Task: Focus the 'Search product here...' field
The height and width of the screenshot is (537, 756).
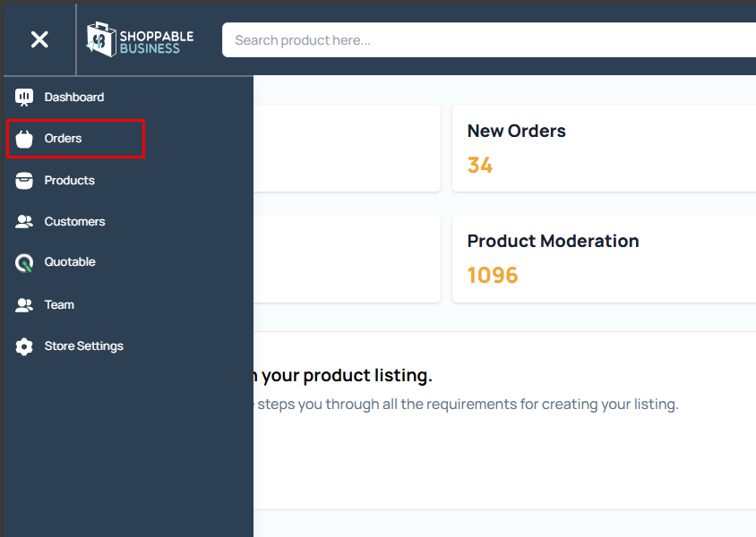Action: pyautogui.click(x=488, y=40)
